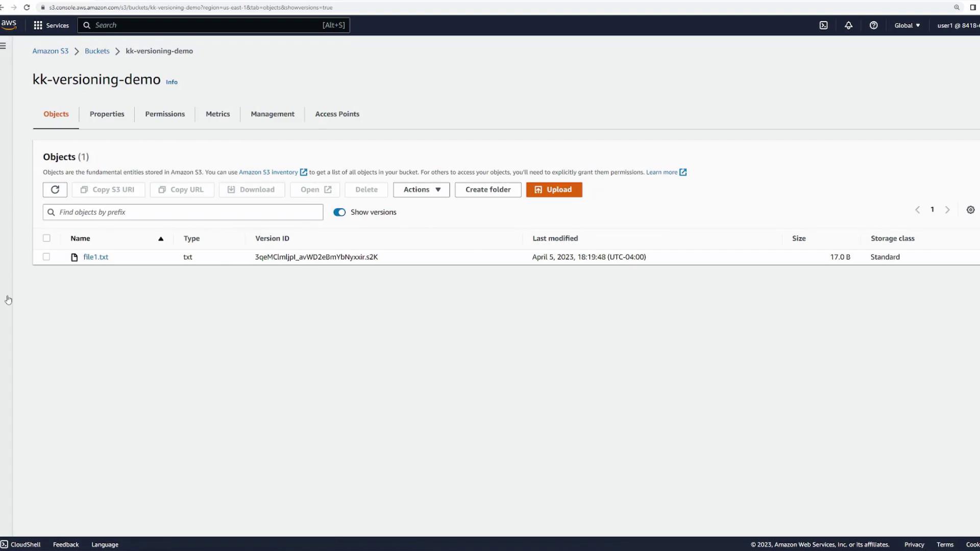Go to next page of objects

coord(947,210)
